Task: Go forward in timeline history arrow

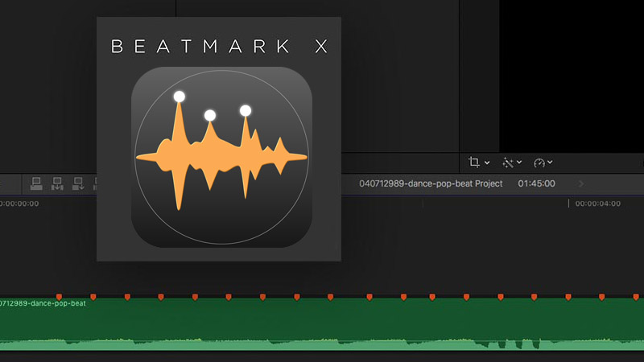Action: coord(581,184)
